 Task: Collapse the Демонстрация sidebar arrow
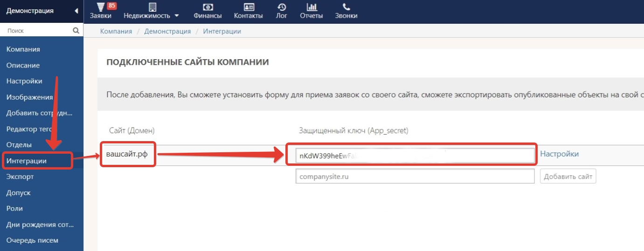coord(76,11)
